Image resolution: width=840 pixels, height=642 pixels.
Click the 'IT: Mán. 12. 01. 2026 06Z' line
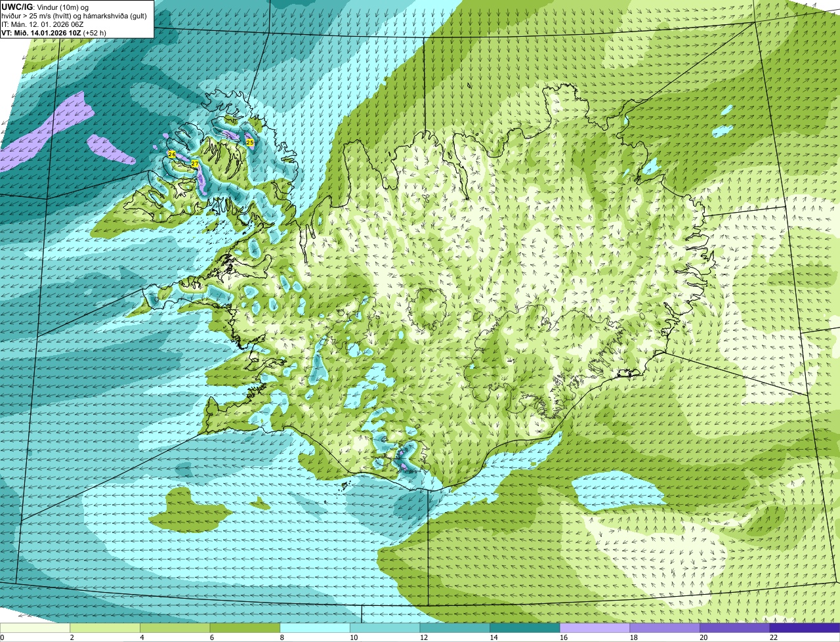point(42,24)
